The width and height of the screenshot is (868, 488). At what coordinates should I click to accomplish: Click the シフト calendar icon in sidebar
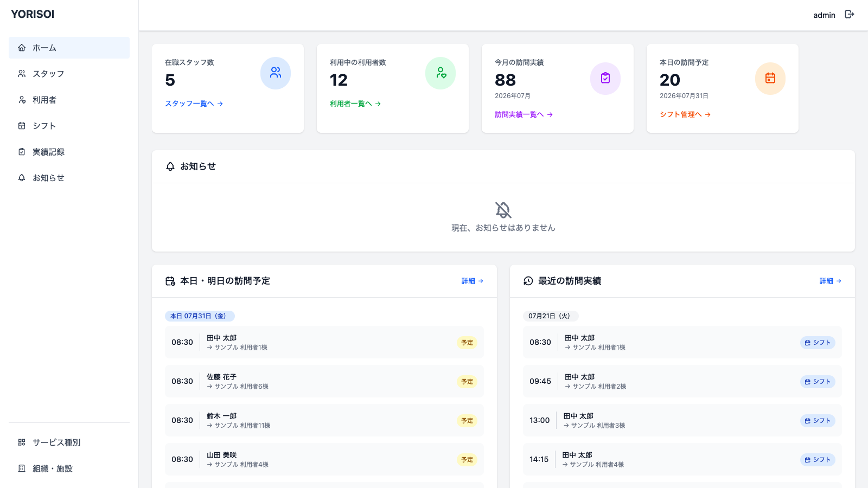pyautogui.click(x=22, y=126)
